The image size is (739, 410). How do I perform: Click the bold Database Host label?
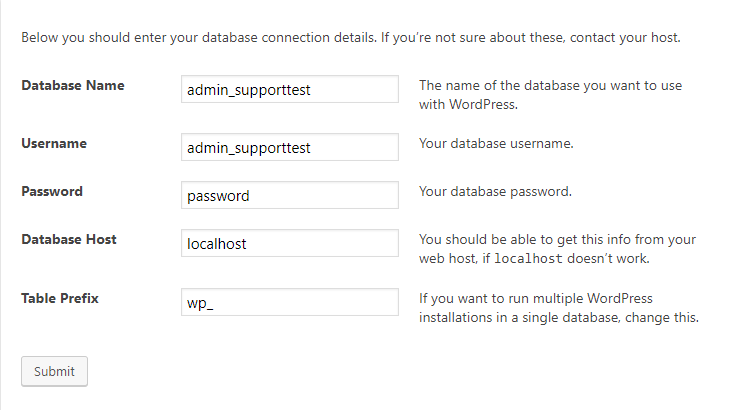pyautogui.click(x=69, y=239)
